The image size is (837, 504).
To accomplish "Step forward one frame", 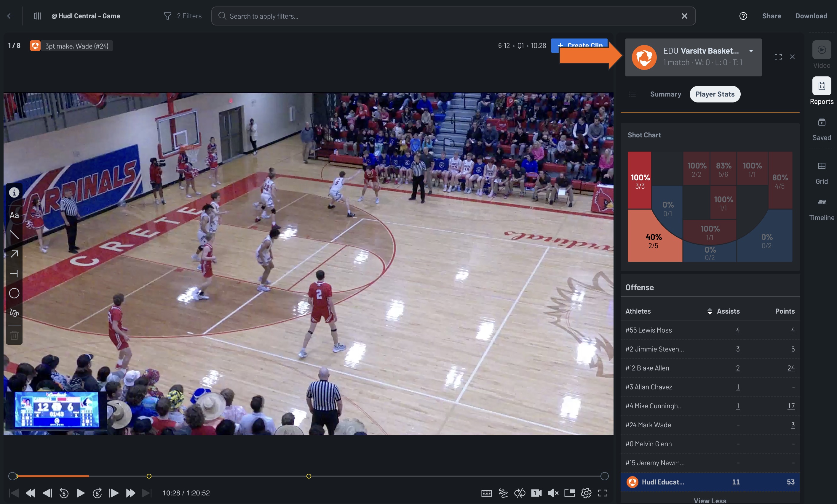I will pos(114,493).
